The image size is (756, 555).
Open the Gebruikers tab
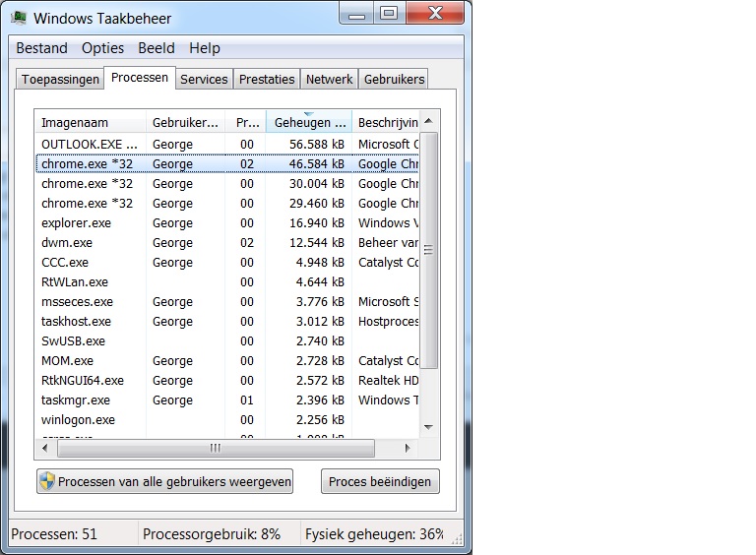tap(394, 79)
